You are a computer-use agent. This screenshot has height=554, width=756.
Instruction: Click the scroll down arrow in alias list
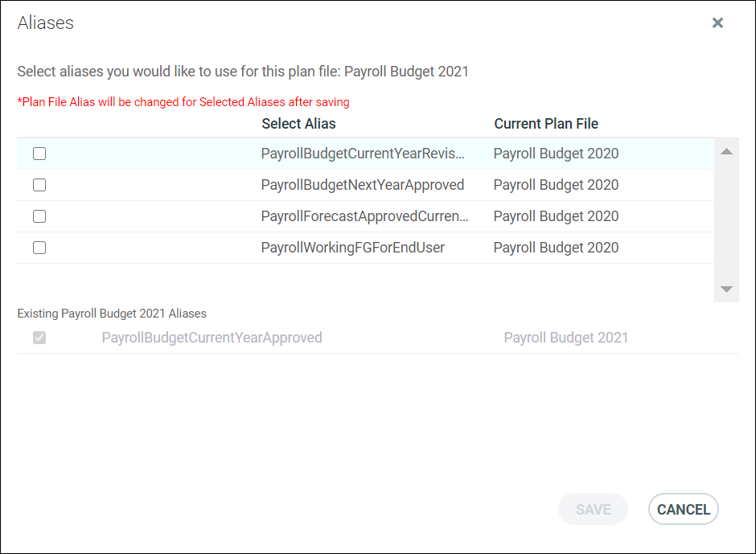(726, 289)
